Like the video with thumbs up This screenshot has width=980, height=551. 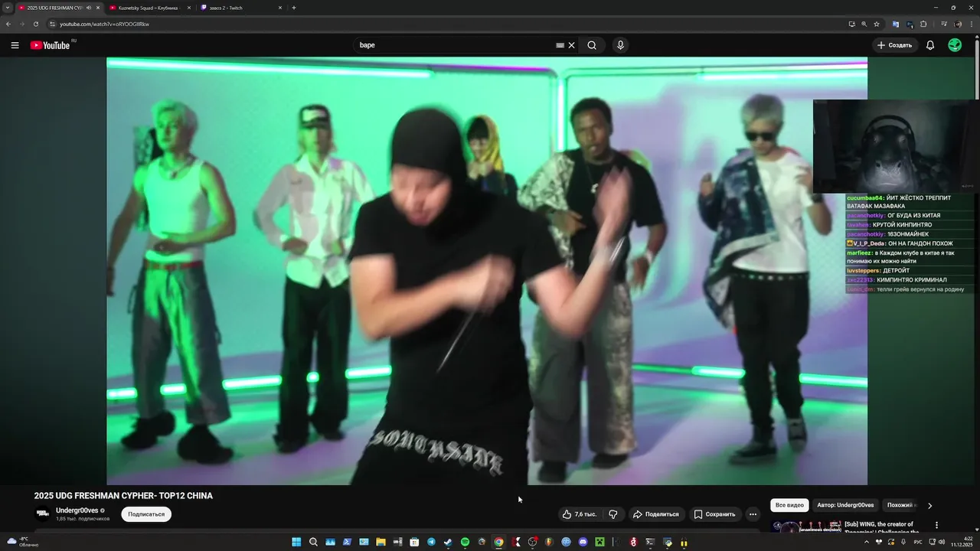580,514
